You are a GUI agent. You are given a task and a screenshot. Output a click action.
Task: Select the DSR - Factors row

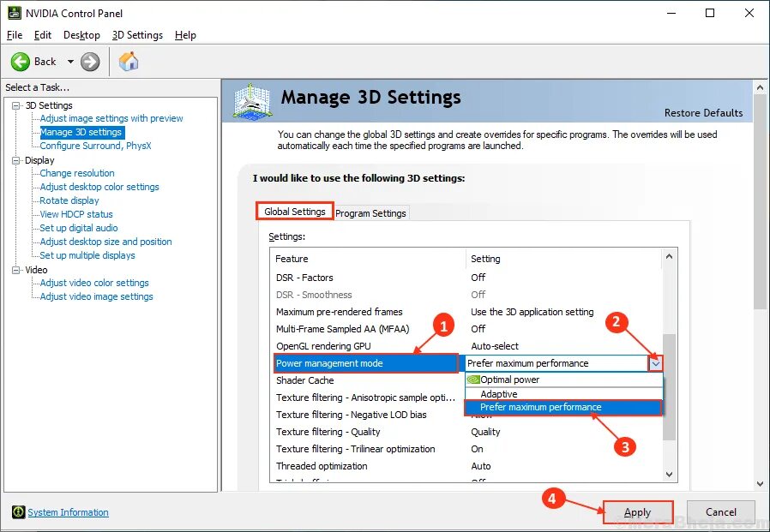click(466, 278)
